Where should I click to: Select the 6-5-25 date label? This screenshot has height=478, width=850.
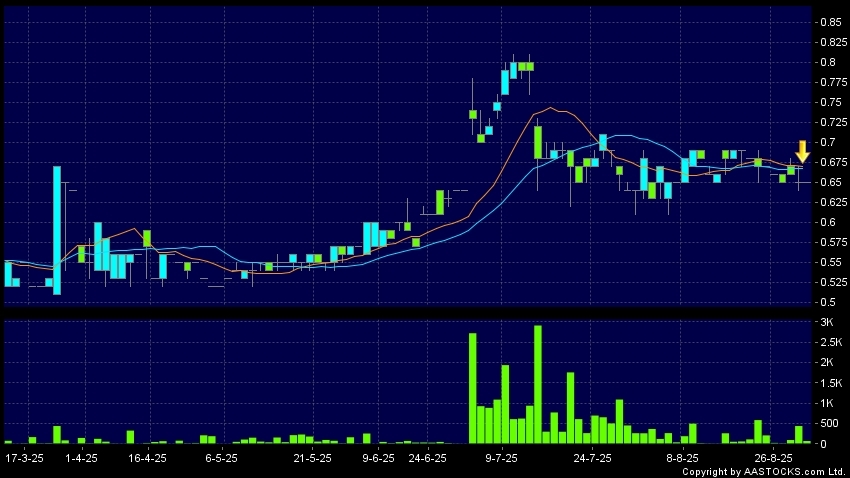pyautogui.click(x=221, y=458)
